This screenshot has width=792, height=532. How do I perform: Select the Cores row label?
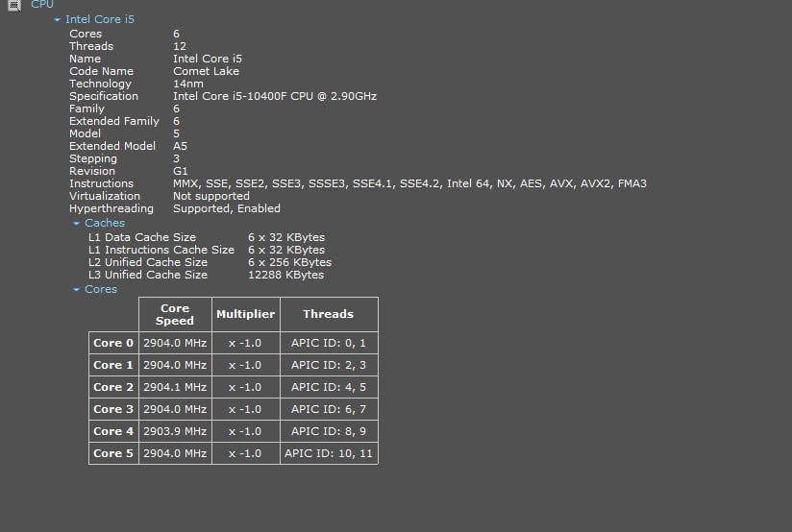click(x=86, y=34)
